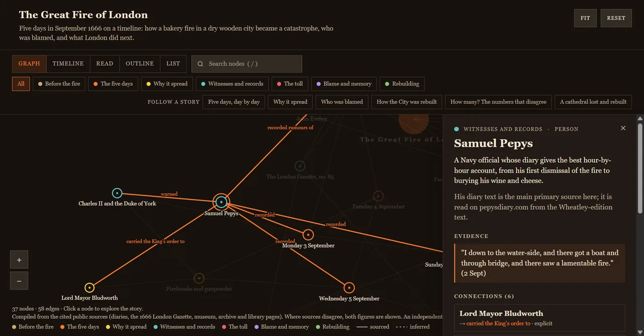Image resolution: width=644 pixels, height=336 pixels.
Task: Toggle The five days filter chip
Action: [x=113, y=84]
